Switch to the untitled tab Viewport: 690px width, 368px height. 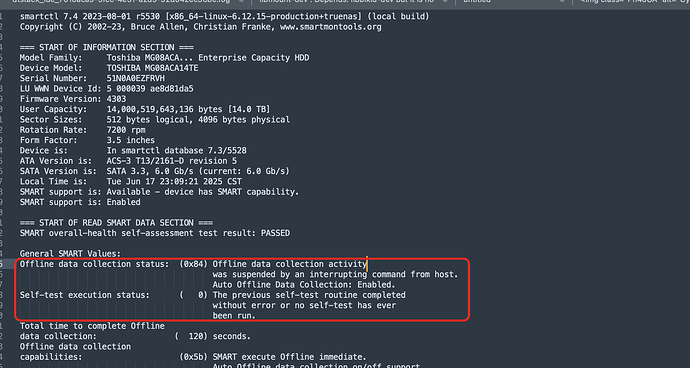(x=477, y=1)
